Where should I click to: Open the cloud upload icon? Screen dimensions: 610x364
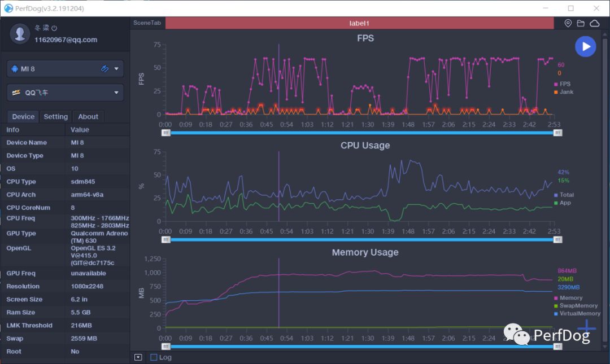[x=594, y=23]
